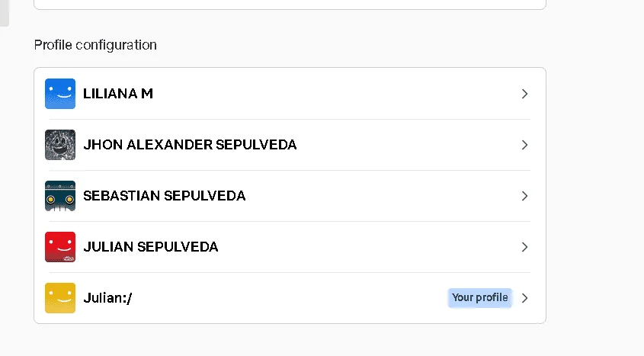Select JHON ALEXANDER SEPULVEDA name text

(190, 145)
